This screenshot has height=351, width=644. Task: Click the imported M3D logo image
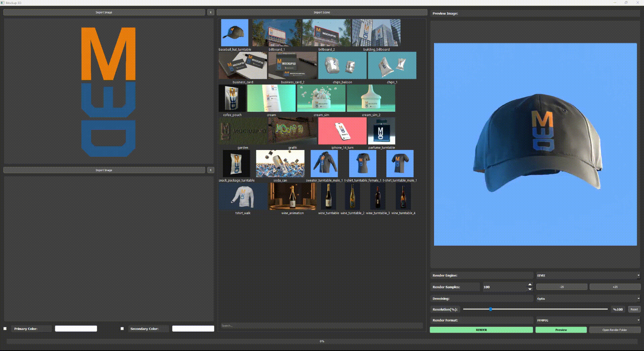[x=108, y=92]
